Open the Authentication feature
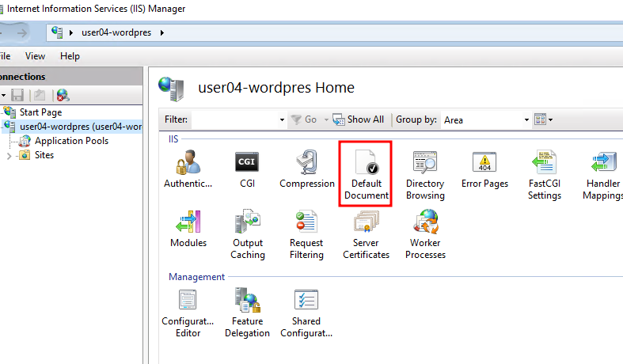 point(188,169)
